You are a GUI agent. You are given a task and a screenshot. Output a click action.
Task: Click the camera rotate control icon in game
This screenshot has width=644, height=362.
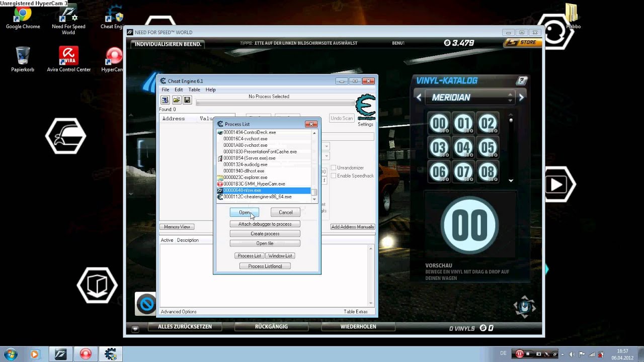(x=525, y=306)
